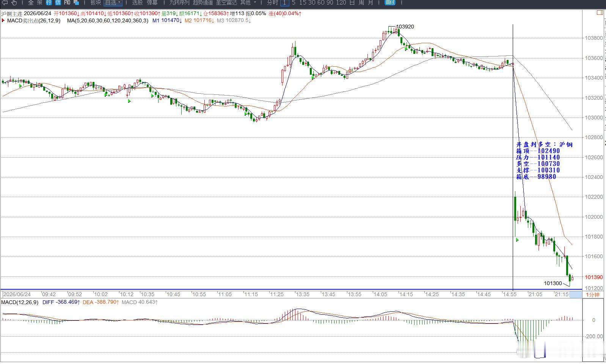Image resolution: width=606 pixels, height=364 pixels.
Task: Switch to 日 daily period
Action: (352, 3)
